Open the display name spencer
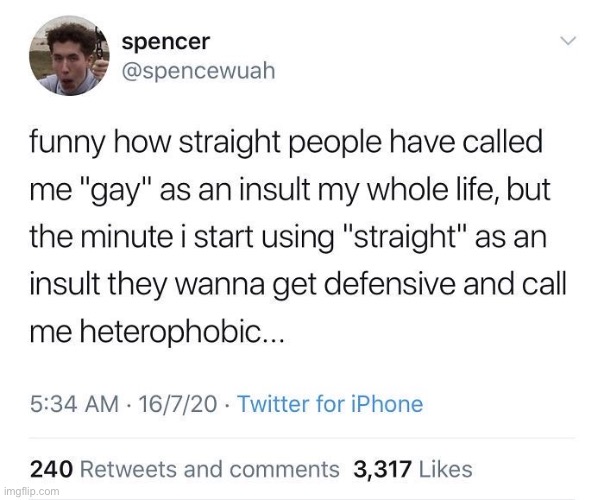Image resolution: width=604 pixels, height=500 pixels. [166, 42]
